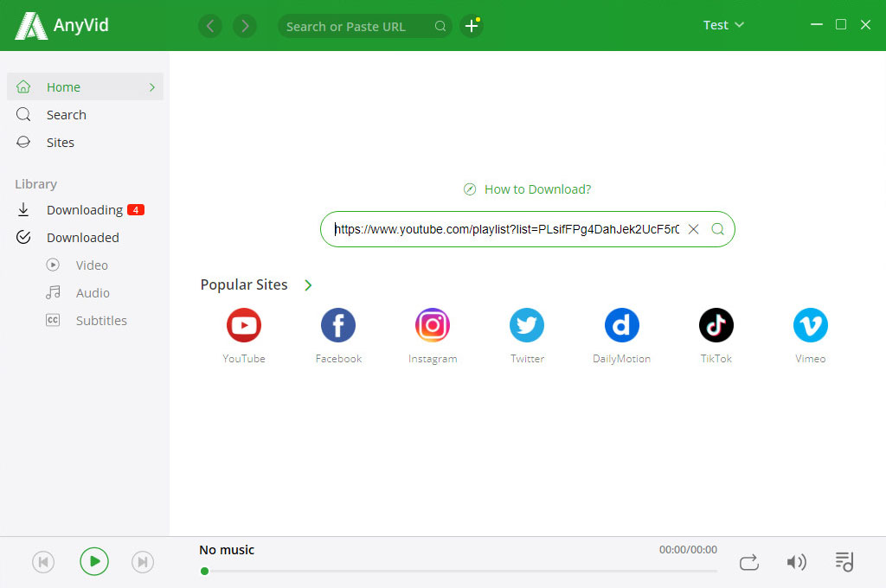This screenshot has height=588, width=886.
Task: Expand Popular Sites with the green chevron
Action: pyautogui.click(x=308, y=285)
